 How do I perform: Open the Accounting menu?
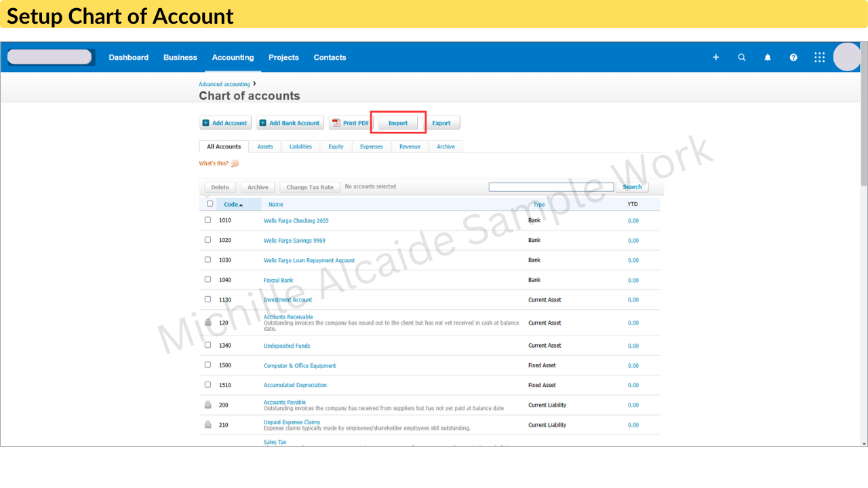point(233,58)
